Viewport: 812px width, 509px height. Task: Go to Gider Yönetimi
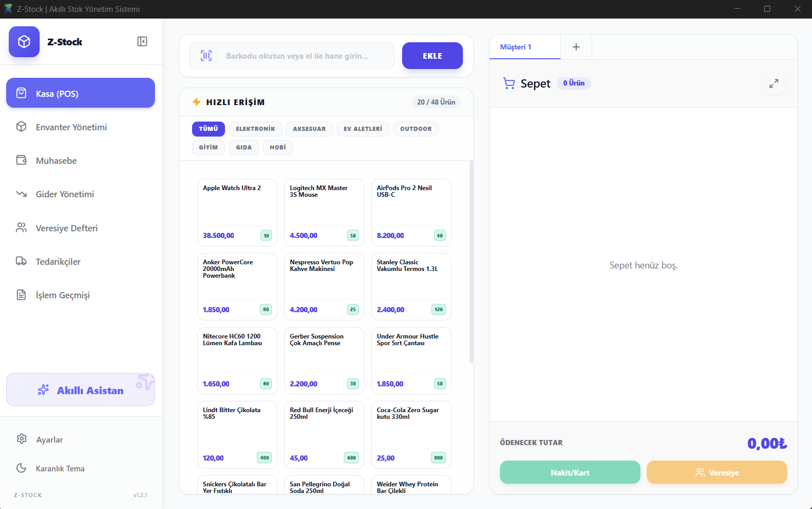(x=80, y=194)
